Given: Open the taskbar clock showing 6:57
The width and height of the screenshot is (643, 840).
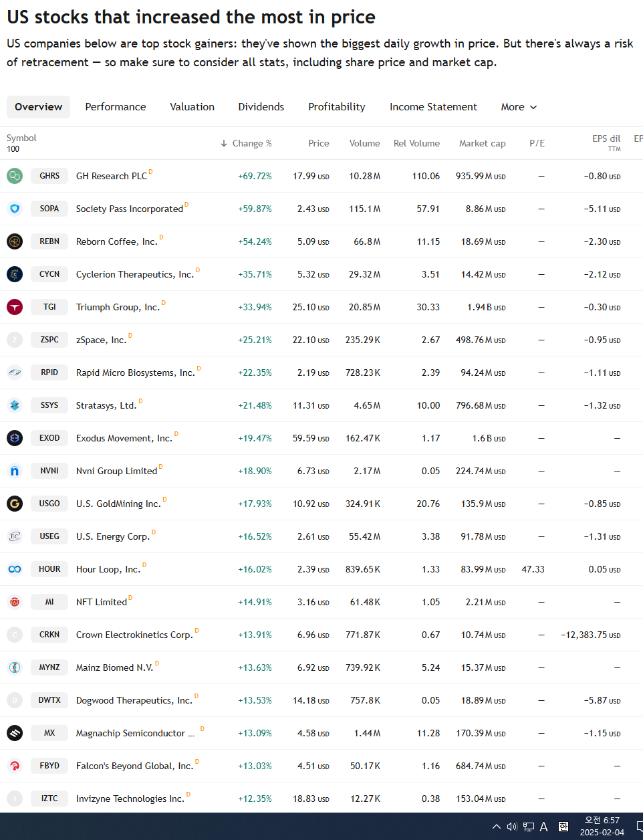Looking at the screenshot, I should coord(602,826).
